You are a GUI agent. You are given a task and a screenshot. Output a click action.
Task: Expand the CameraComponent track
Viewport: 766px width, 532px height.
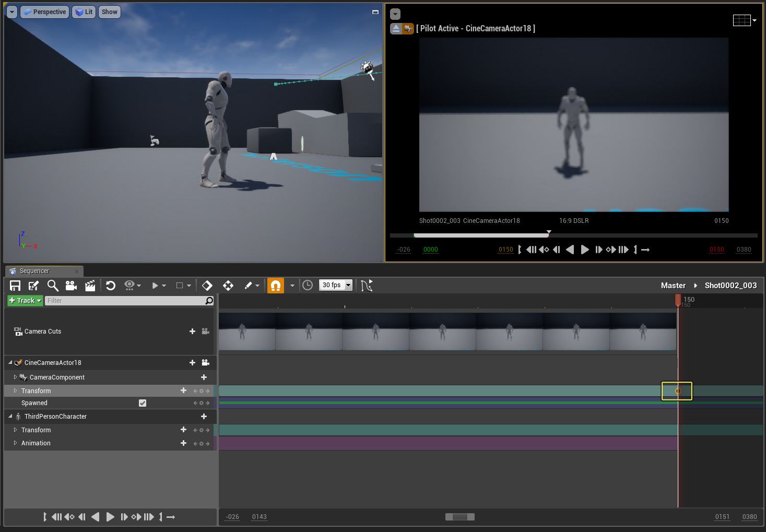pos(15,377)
